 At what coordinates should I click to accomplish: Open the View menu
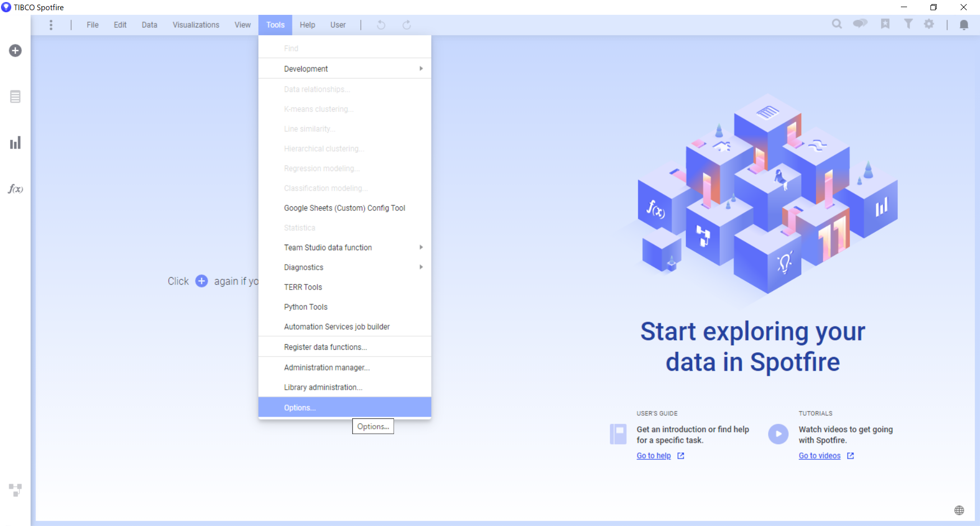click(x=242, y=25)
